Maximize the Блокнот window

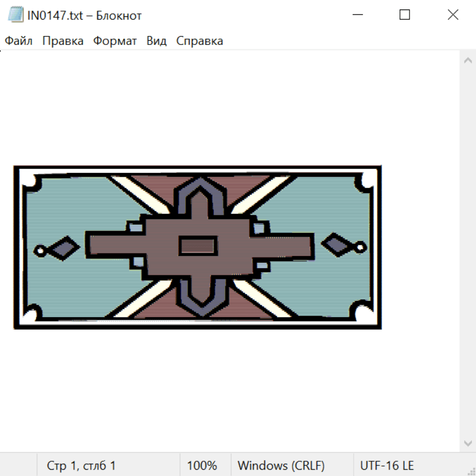(x=405, y=15)
